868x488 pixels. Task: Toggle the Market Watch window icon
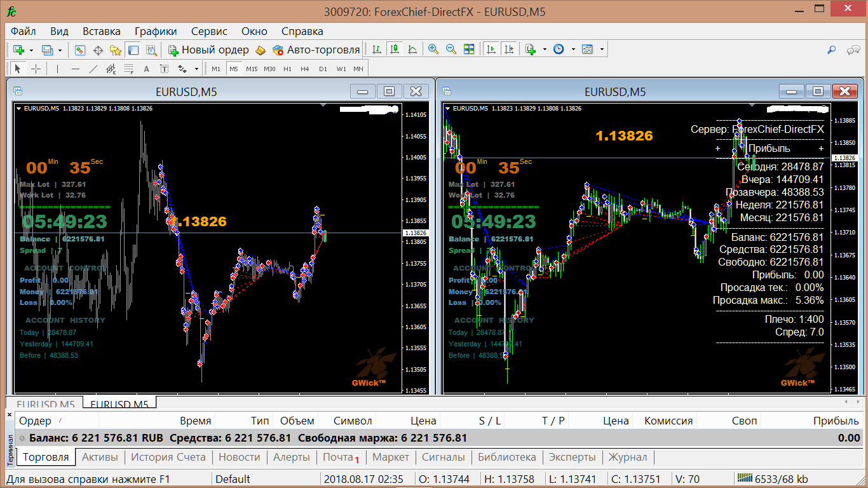tap(80, 50)
